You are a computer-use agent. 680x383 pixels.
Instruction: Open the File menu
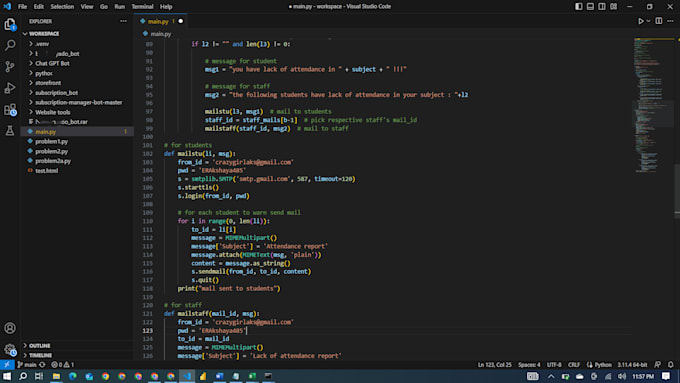click(x=22, y=7)
